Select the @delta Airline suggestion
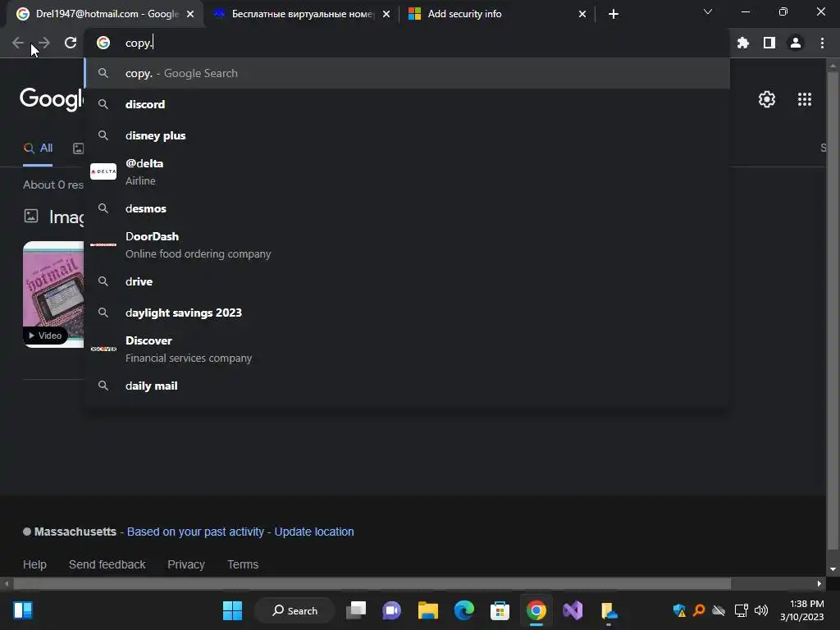The height and width of the screenshot is (630, 840). pyautogui.click(x=407, y=172)
